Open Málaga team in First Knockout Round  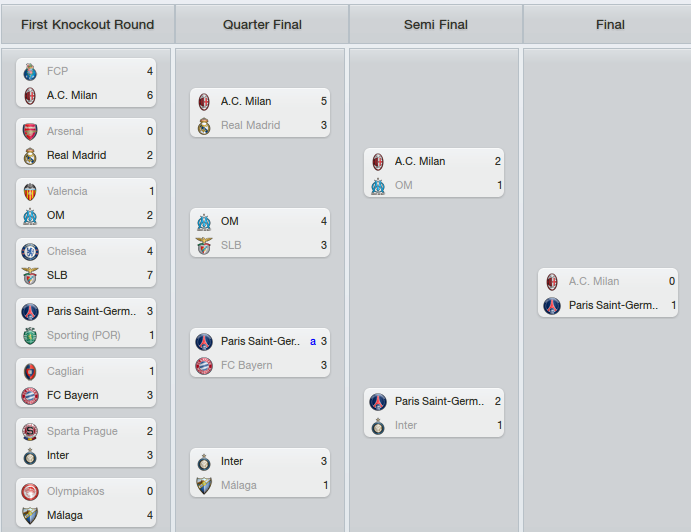[65, 515]
